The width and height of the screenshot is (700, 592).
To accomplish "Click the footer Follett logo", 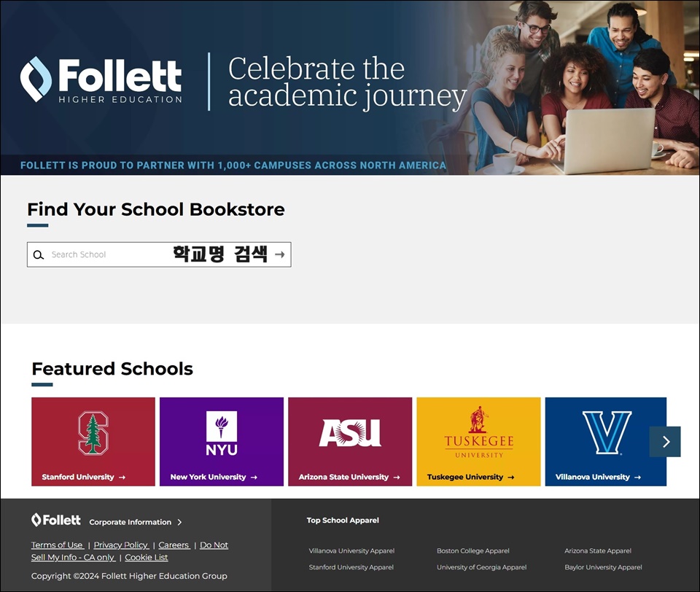I will point(56,520).
